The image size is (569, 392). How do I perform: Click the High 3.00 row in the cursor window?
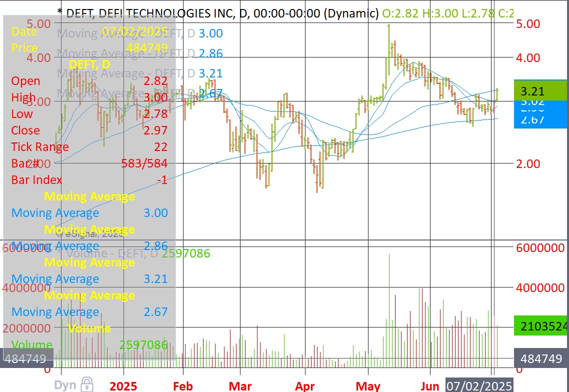point(89,97)
